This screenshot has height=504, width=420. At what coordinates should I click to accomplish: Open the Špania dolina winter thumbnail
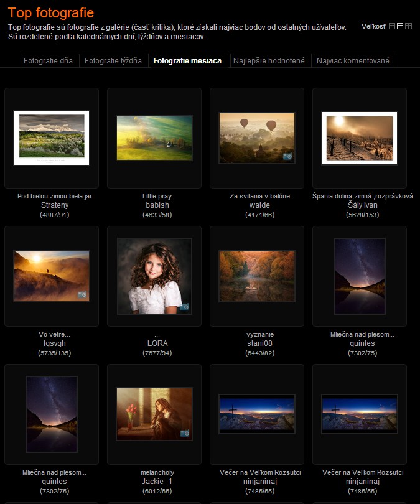tap(360, 138)
